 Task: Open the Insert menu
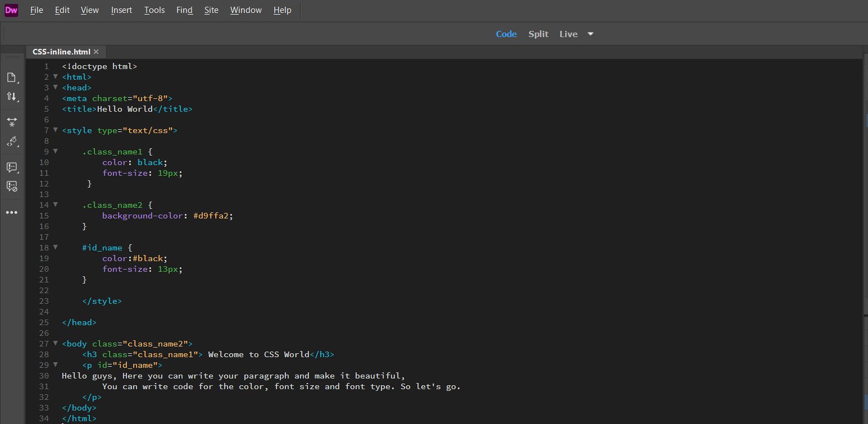[x=122, y=10]
